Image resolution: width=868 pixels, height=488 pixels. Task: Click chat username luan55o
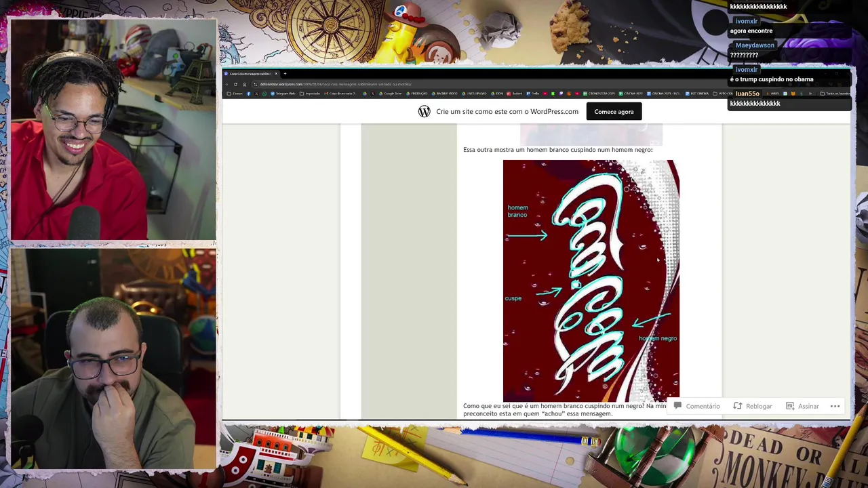747,94
